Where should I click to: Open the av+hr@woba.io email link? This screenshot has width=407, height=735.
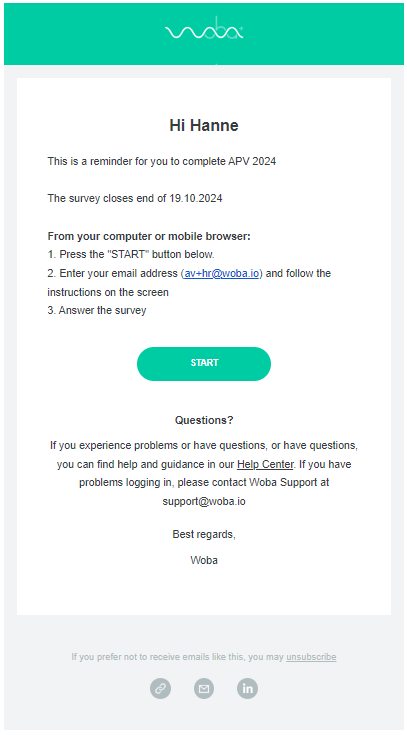(x=221, y=273)
